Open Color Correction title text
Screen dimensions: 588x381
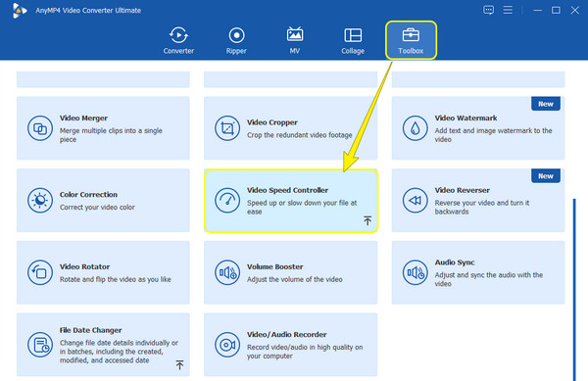(x=88, y=195)
